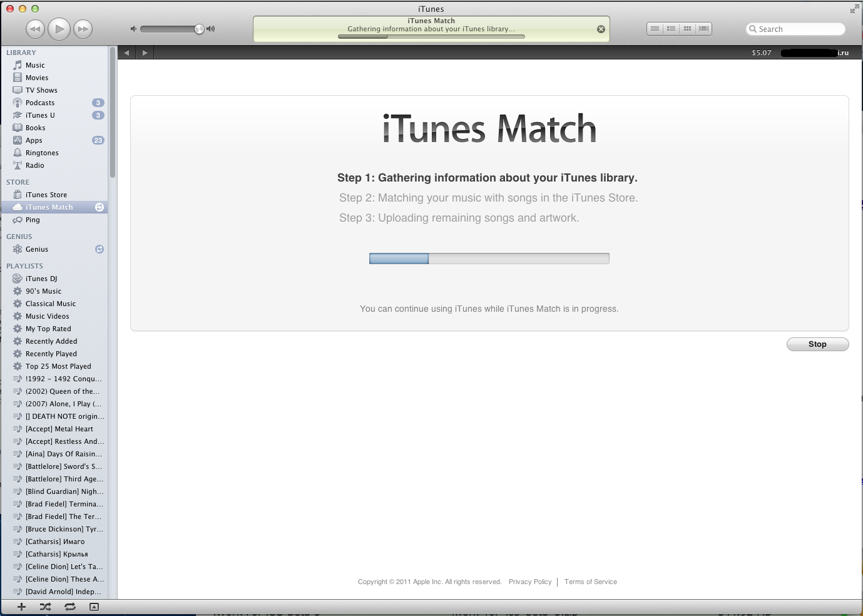Click the Next track fast-forward button
863x616 pixels.
pyautogui.click(x=83, y=29)
